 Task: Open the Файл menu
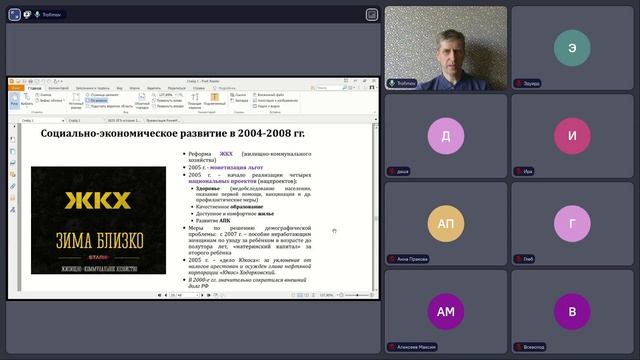click(16, 88)
